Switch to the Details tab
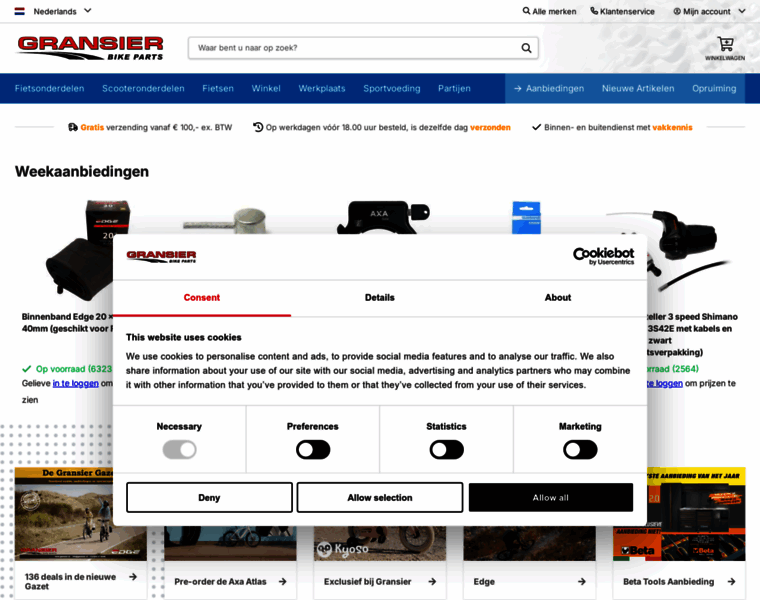This screenshot has height=600, width=760. click(x=380, y=298)
